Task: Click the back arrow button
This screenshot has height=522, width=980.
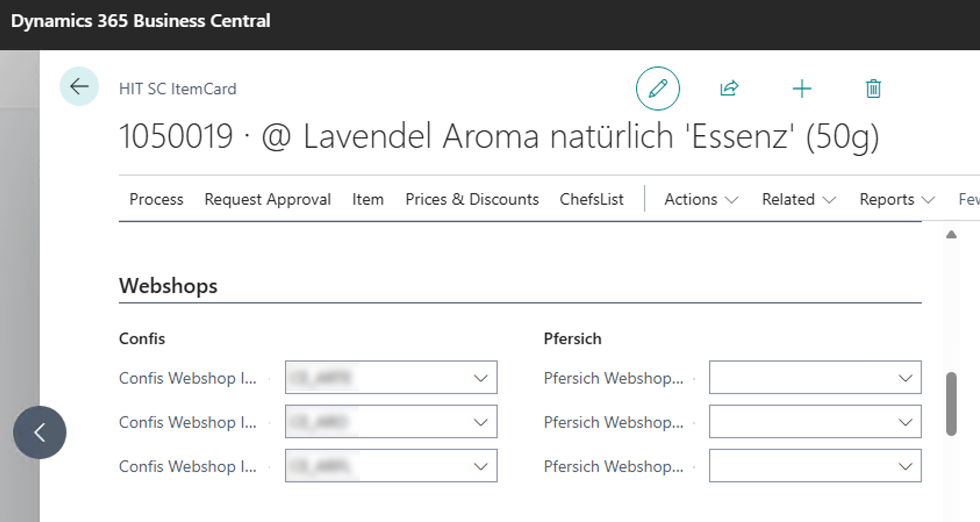Action: click(x=79, y=87)
